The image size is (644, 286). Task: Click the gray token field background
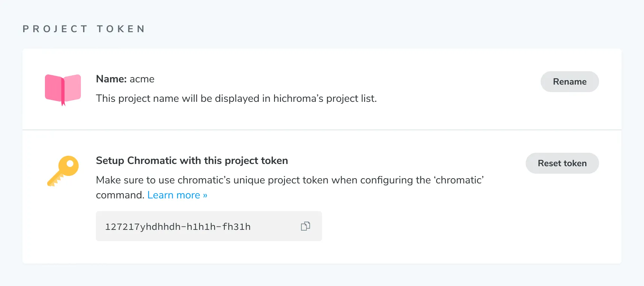point(262,226)
